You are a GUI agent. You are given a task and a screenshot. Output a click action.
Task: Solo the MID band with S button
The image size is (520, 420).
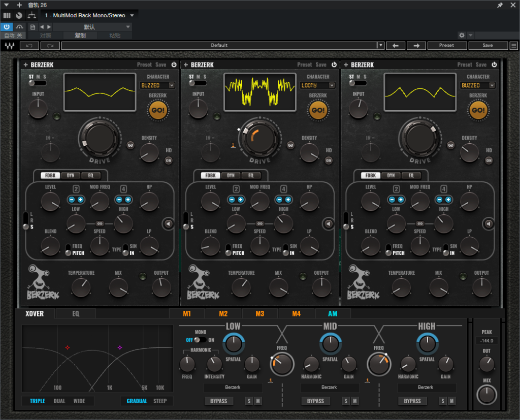tap(346, 401)
